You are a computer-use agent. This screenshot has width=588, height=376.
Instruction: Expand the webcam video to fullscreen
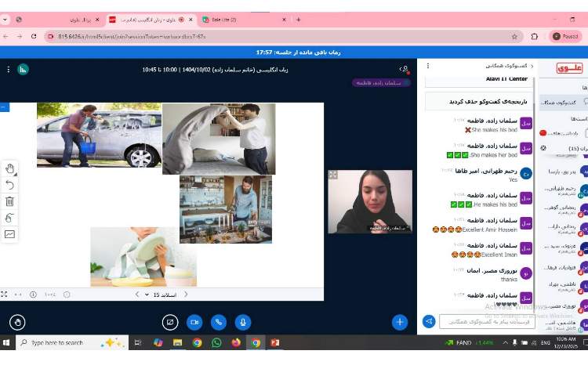pos(333,175)
